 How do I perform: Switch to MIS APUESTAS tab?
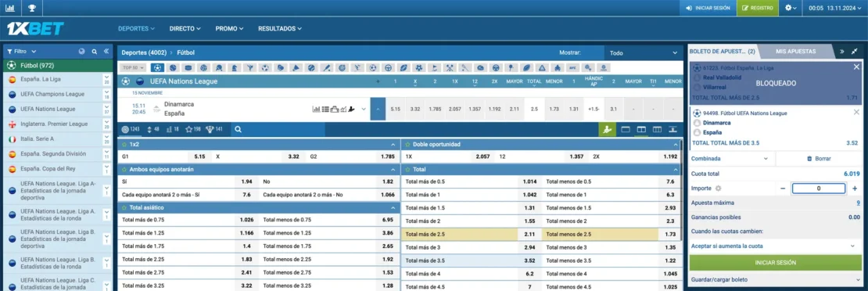(795, 51)
